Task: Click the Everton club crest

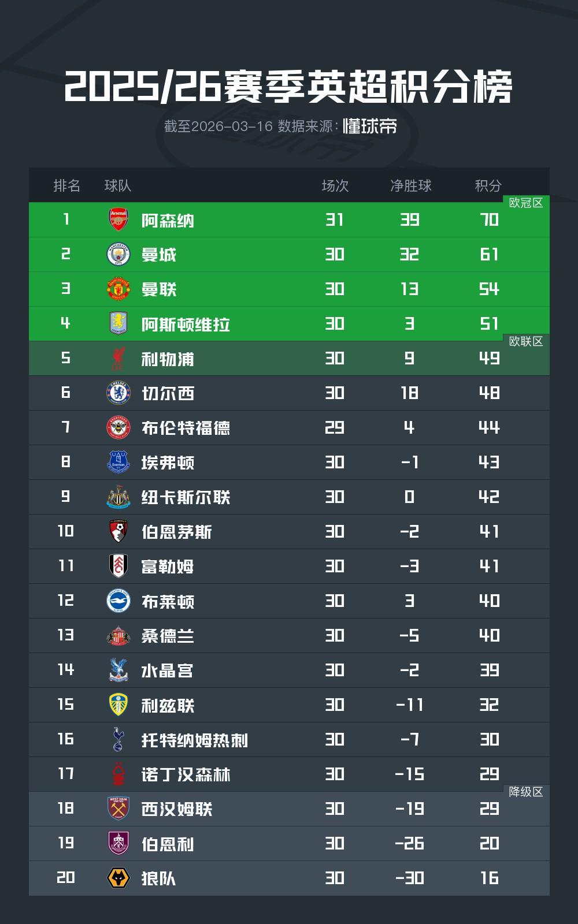Action: [118, 462]
